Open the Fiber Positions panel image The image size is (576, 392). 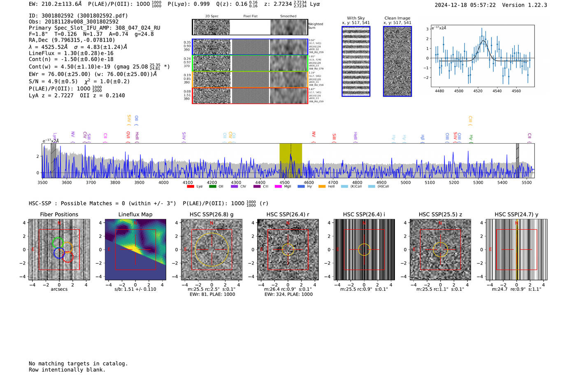point(59,250)
